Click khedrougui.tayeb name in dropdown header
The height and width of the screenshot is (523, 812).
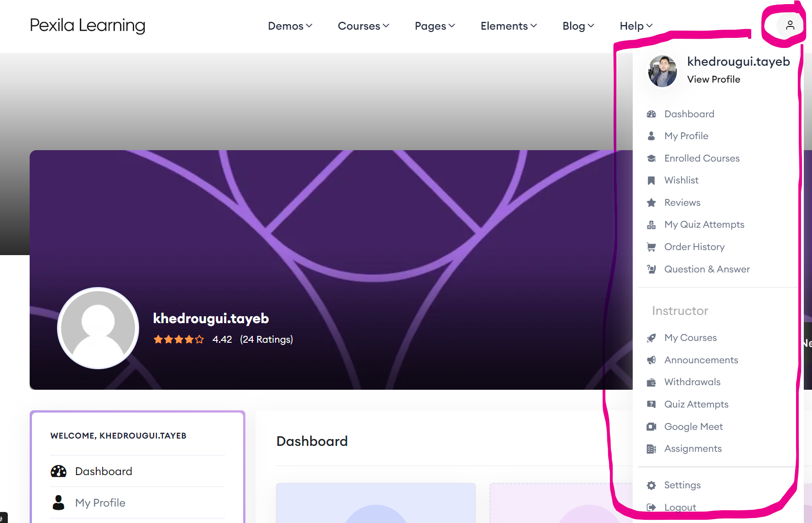[738, 62]
